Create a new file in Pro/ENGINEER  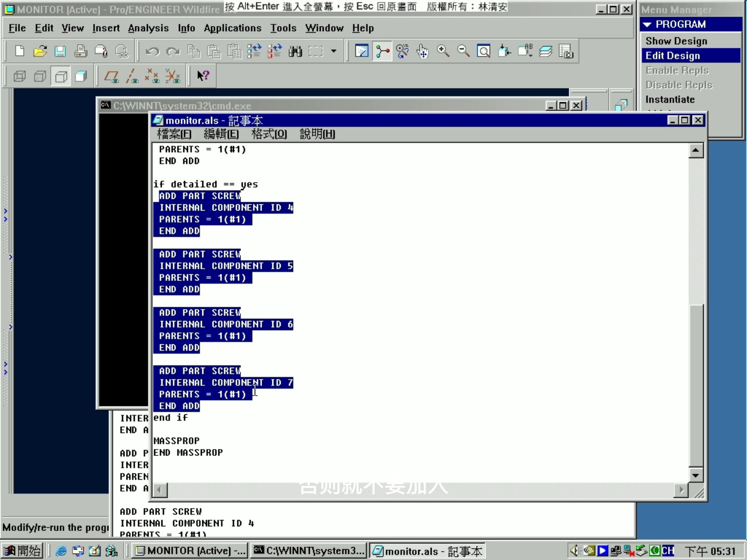(20, 51)
